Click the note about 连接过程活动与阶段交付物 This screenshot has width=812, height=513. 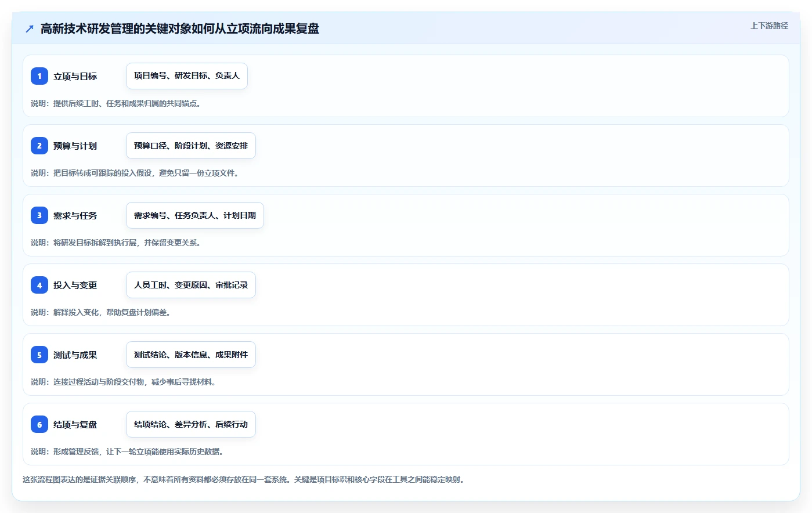click(x=124, y=382)
